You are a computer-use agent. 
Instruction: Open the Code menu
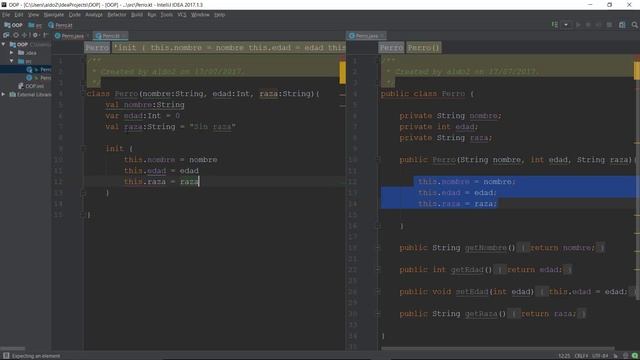click(74, 15)
